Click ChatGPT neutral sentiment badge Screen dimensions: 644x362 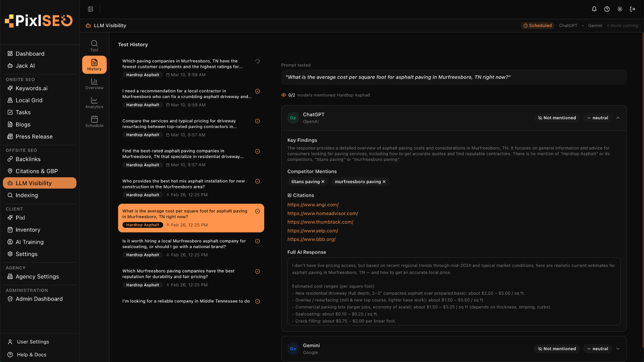pyautogui.click(x=597, y=118)
